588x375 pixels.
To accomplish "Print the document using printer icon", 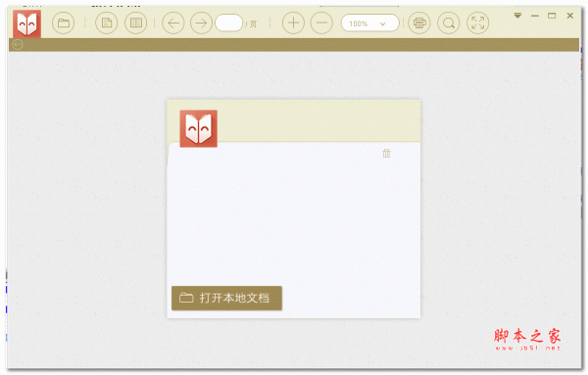I will pyautogui.click(x=419, y=23).
